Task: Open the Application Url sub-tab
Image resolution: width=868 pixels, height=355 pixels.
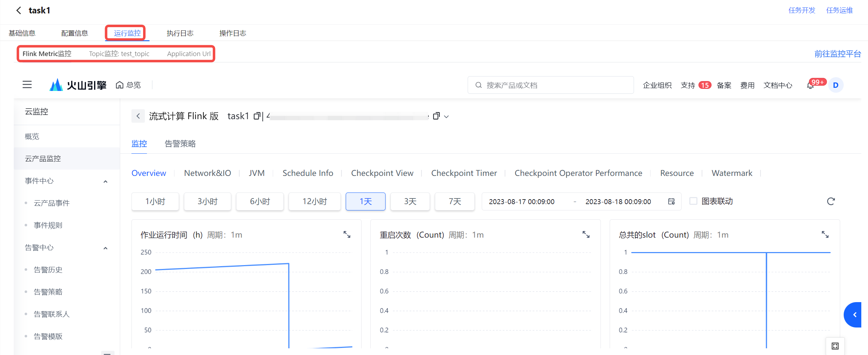Action: tap(189, 54)
